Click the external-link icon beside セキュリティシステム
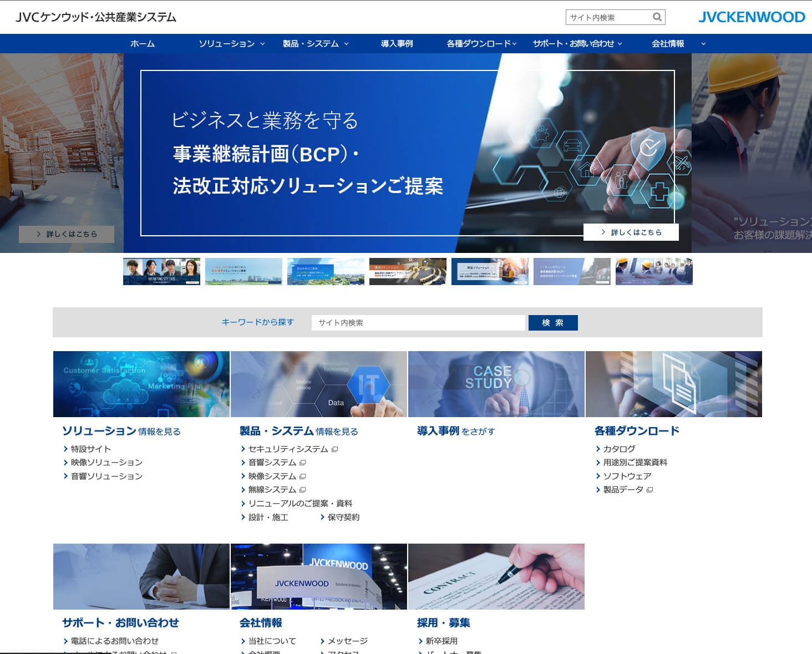The width and height of the screenshot is (812, 654). click(333, 449)
